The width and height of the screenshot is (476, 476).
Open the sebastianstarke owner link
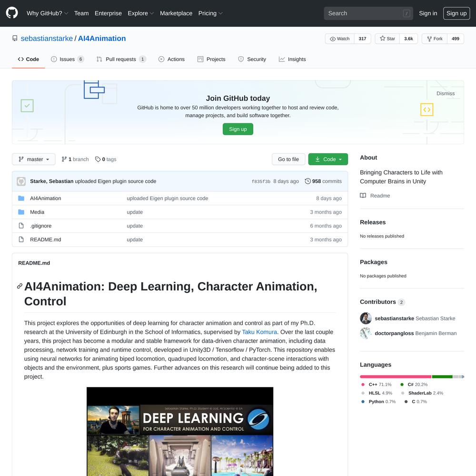pos(47,39)
